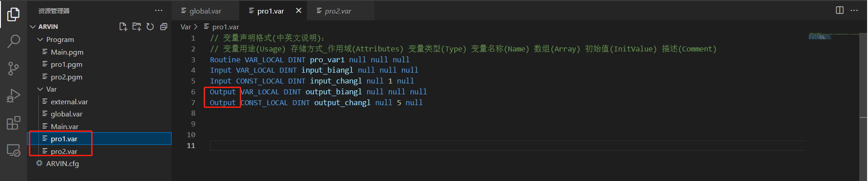The width and height of the screenshot is (868, 181).
Task: Open the Remote Explorer icon
Action: click(14, 150)
